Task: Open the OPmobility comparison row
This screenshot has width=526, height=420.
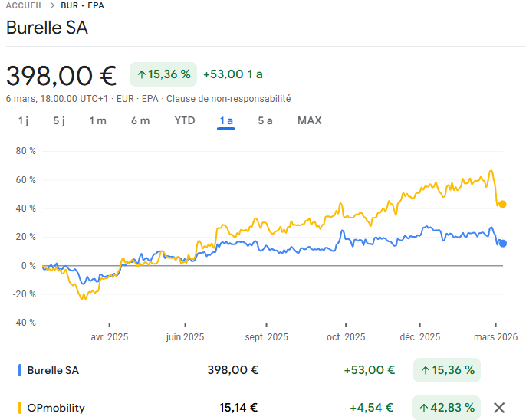Action: click(x=58, y=408)
